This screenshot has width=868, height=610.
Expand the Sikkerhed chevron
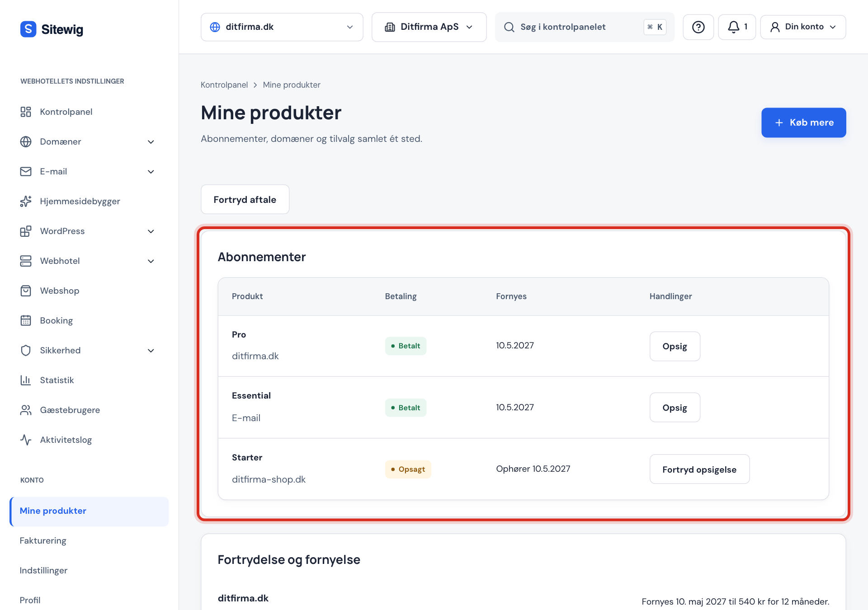[x=151, y=351]
